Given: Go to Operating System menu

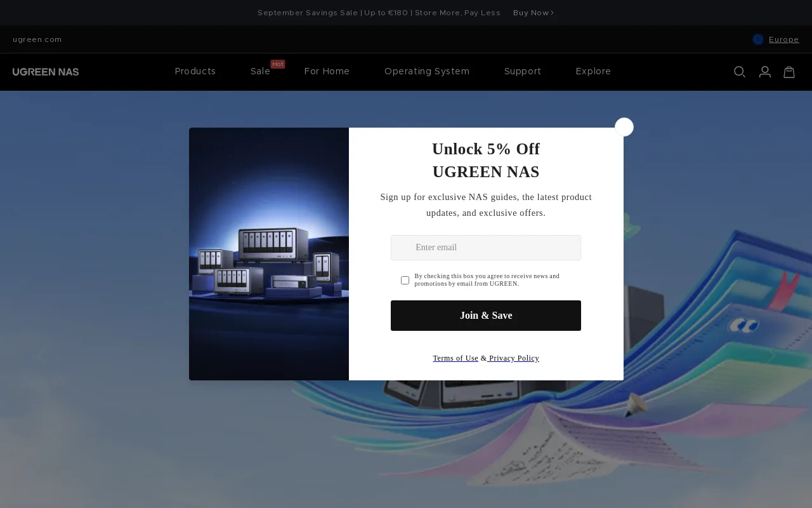Looking at the screenshot, I should (x=427, y=71).
